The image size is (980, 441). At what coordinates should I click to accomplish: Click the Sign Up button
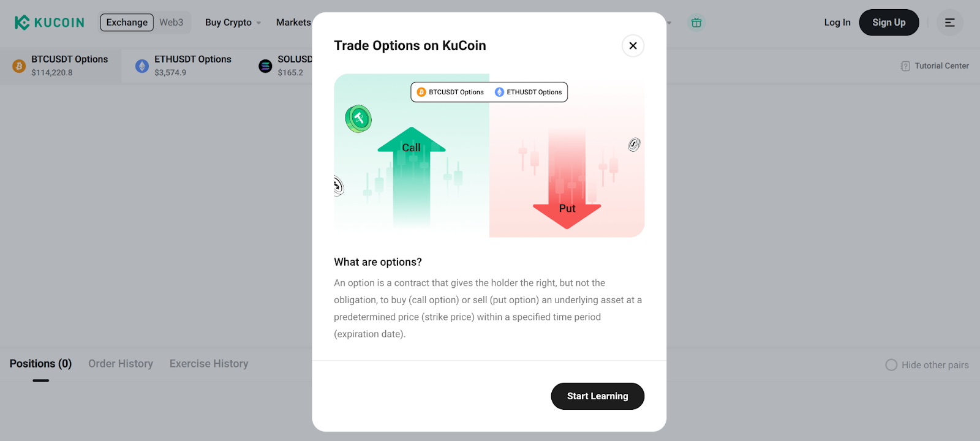coord(889,22)
